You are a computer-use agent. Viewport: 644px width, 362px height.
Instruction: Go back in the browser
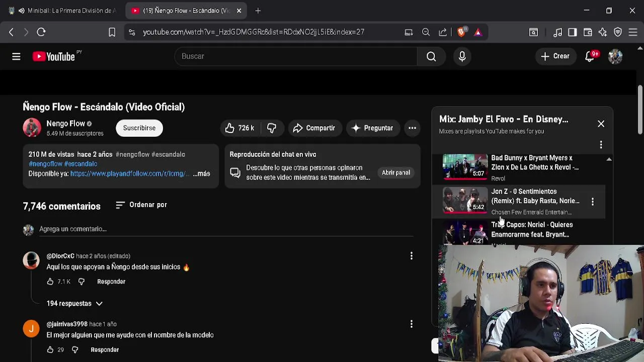click(11, 32)
